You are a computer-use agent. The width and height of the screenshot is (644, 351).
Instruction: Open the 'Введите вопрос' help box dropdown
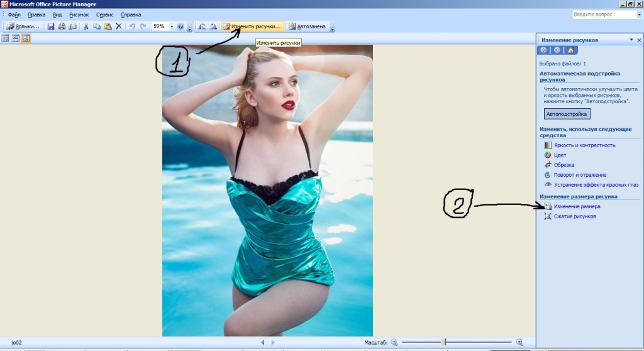pyautogui.click(x=631, y=14)
